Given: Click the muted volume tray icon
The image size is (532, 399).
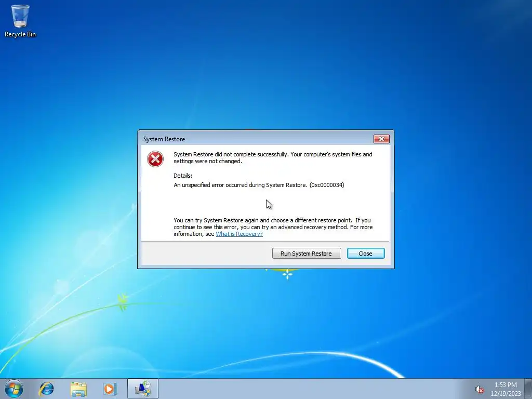Looking at the screenshot, I should click(x=479, y=390).
